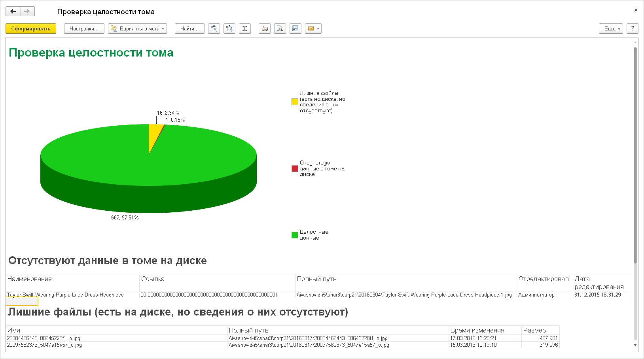Click the question mark help button

click(x=633, y=28)
